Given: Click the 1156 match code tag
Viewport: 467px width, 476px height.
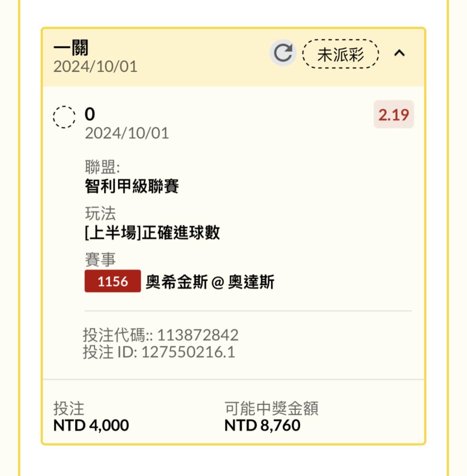Looking at the screenshot, I should pyautogui.click(x=113, y=281).
